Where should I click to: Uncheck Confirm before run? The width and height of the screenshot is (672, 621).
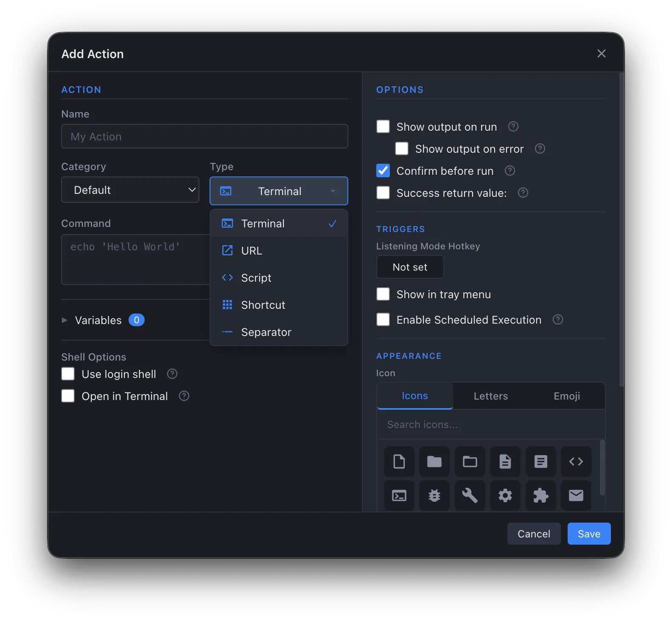383,171
